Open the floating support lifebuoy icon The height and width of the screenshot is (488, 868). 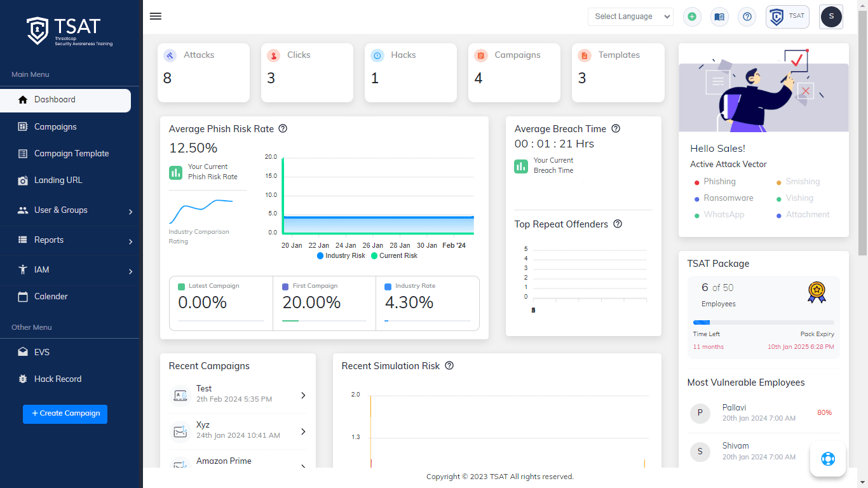(827, 459)
